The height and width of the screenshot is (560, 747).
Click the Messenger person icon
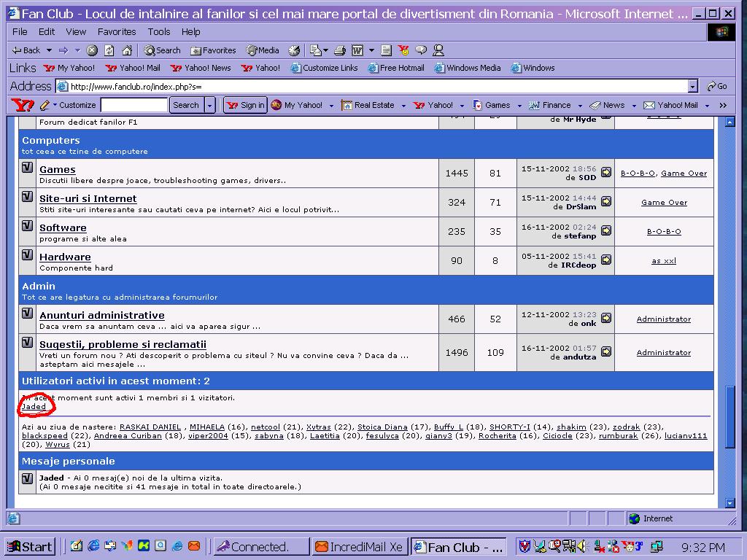point(438,50)
